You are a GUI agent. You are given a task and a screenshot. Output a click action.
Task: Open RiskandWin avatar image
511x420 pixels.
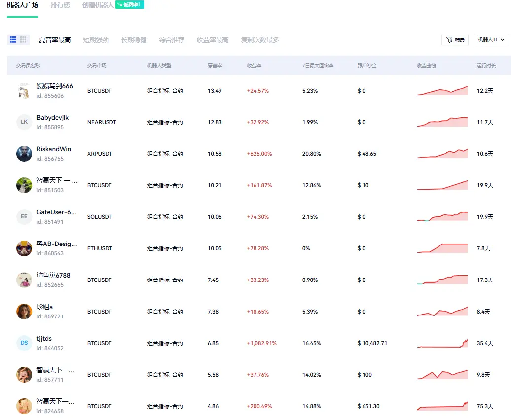24,154
